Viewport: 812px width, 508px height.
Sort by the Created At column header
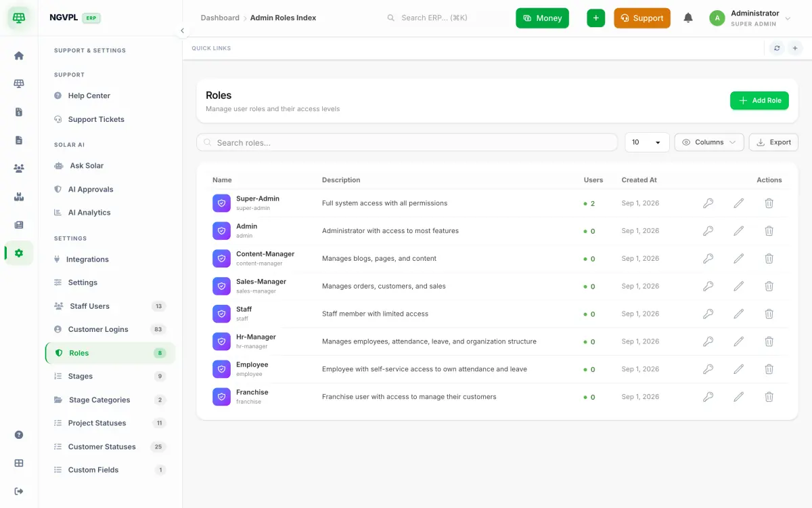[x=639, y=180]
